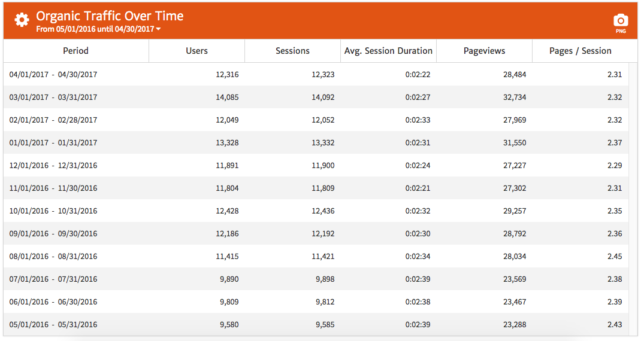Sort by Pages / Session column
The image size is (644, 341).
click(580, 51)
